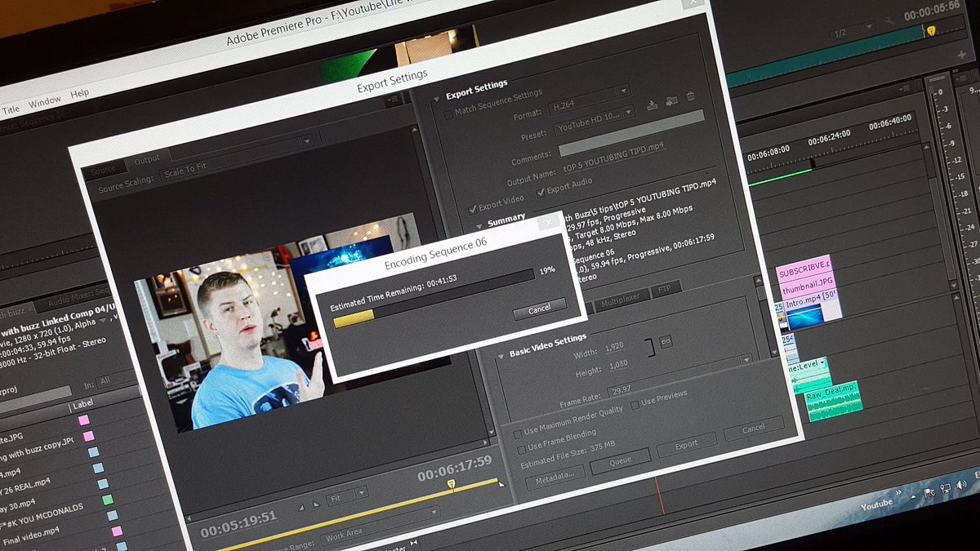Image resolution: width=980 pixels, height=551 pixels.
Task: Cancel the encoding progress dialog
Action: pos(539,310)
